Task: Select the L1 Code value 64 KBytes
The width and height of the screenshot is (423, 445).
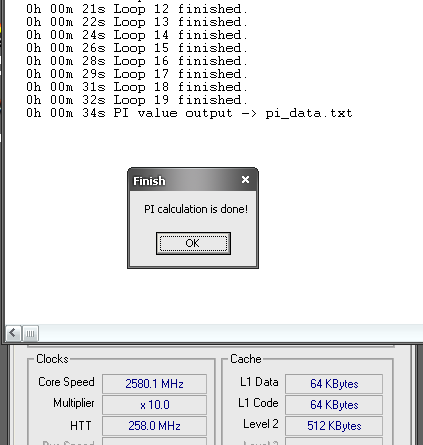Action: pyautogui.click(x=334, y=405)
